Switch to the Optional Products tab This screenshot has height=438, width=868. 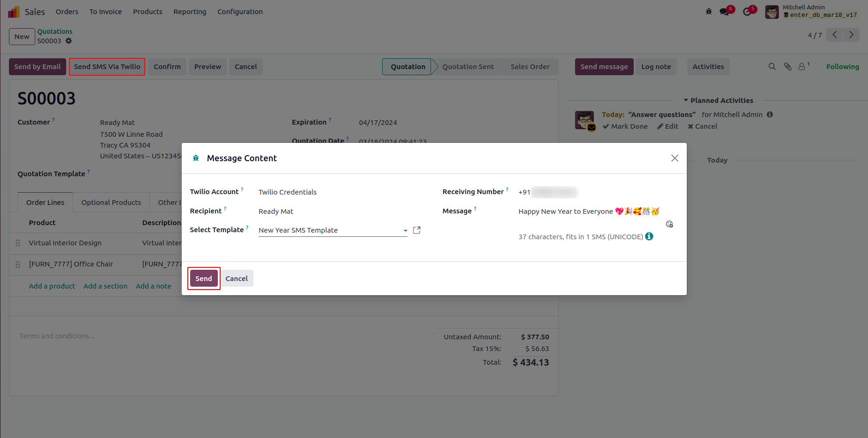tap(111, 203)
